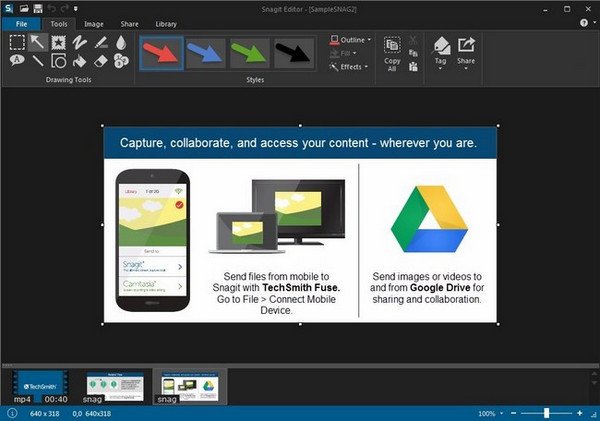
Task: Open the middle snag capture thumbnail
Action: click(x=114, y=387)
